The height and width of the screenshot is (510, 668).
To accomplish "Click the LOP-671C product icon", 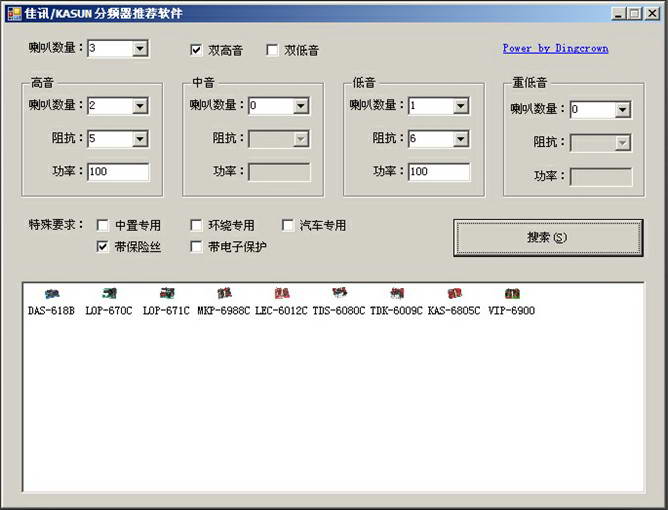I will click(167, 294).
